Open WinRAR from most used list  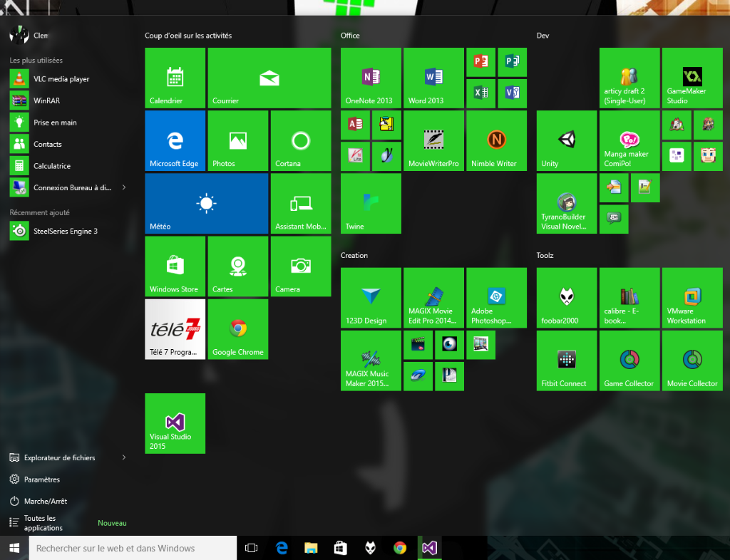[68, 100]
